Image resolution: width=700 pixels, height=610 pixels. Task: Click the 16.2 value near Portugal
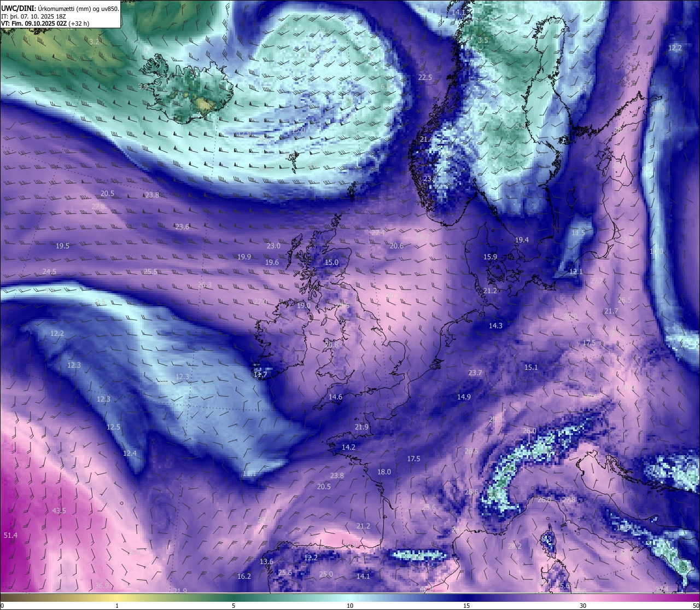coord(244,577)
